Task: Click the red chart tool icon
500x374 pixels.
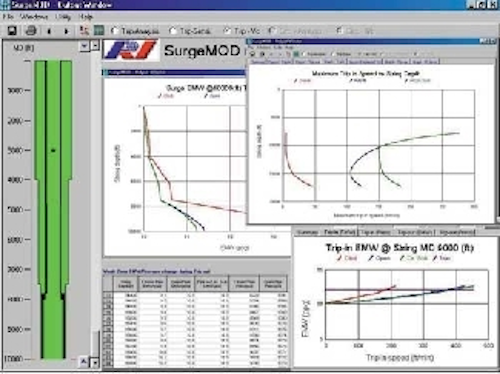Action: coord(84,31)
